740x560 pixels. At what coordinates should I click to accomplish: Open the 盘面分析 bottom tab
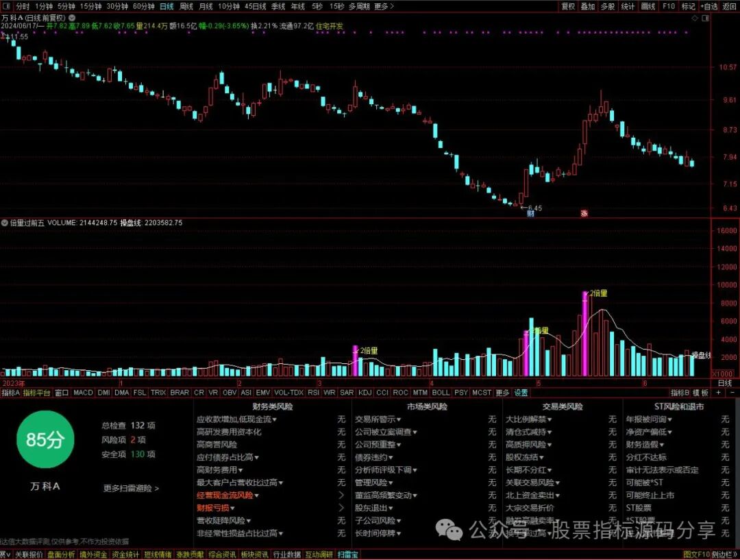point(61,555)
